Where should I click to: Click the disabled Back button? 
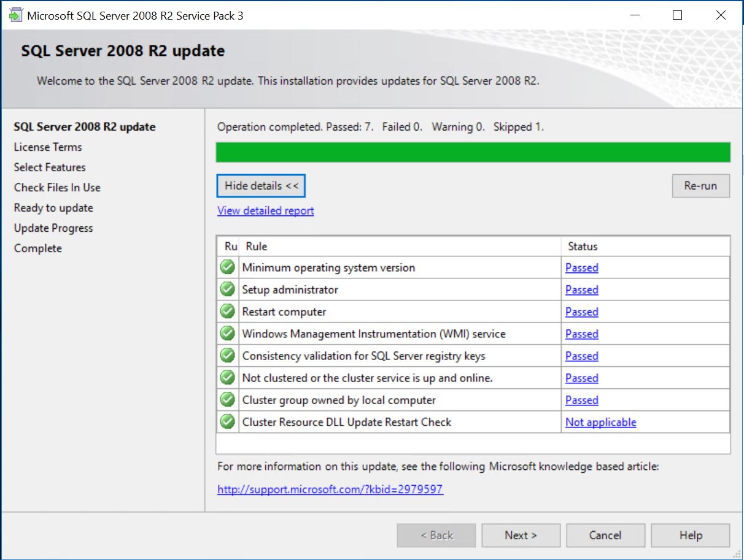[436, 535]
